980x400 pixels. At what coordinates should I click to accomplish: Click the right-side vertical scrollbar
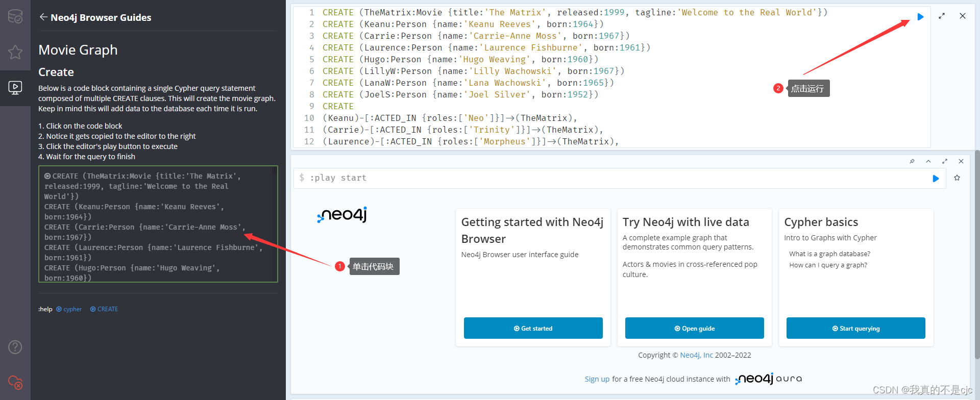tap(977, 255)
